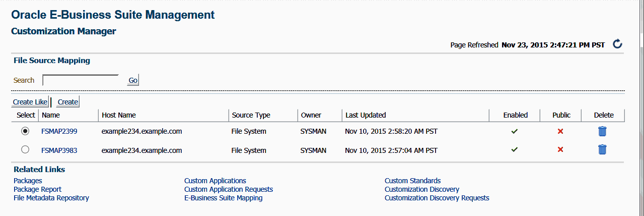The image size is (644, 216).
Task: Select the FSMAP3983 radio button
Action: coord(25,149)
